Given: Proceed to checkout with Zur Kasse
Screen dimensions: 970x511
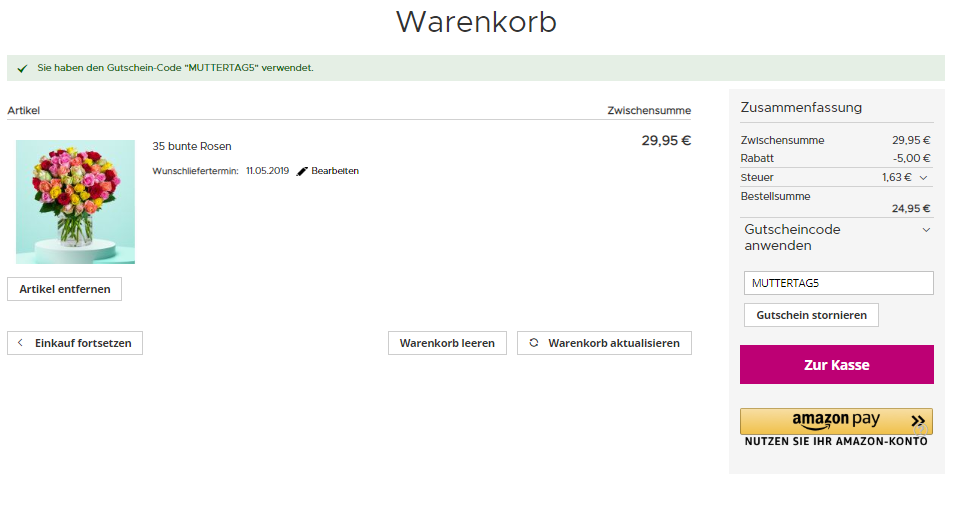Looking at the screenshot, I should [836, 365].
